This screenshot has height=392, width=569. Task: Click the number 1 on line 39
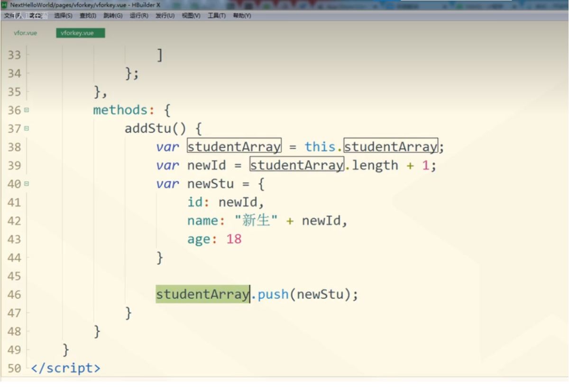pos(426,165)
